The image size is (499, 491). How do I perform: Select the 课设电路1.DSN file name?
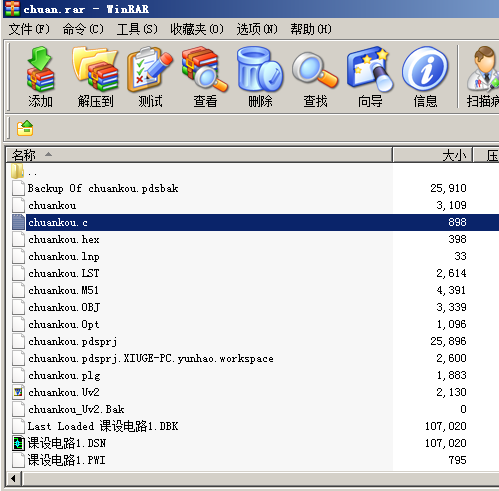pos(67,443)
